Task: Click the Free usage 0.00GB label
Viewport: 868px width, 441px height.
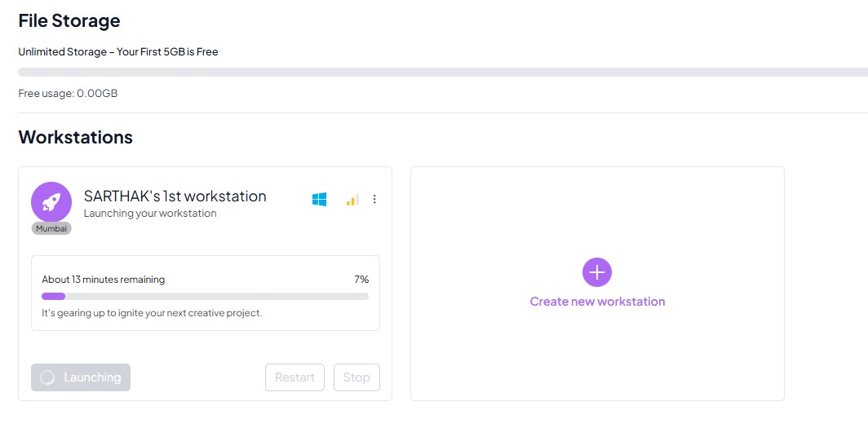Action: point(68,94)
